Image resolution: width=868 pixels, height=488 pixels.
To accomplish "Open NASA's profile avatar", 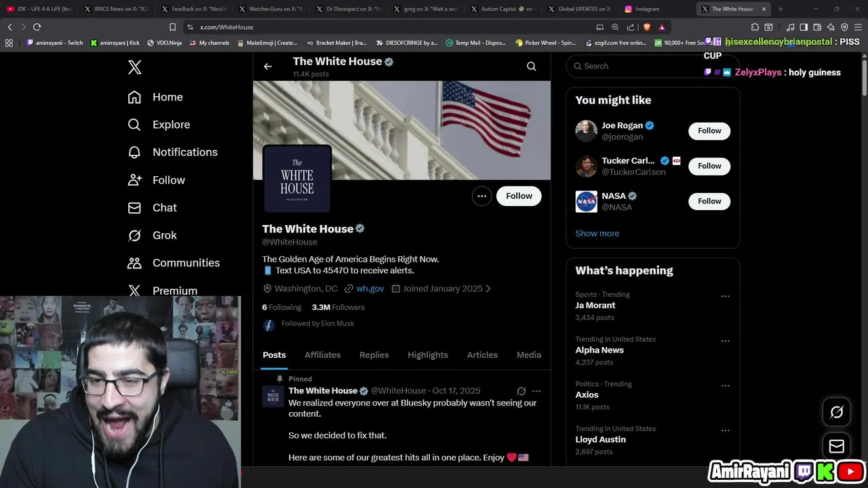I will [587, 201].
